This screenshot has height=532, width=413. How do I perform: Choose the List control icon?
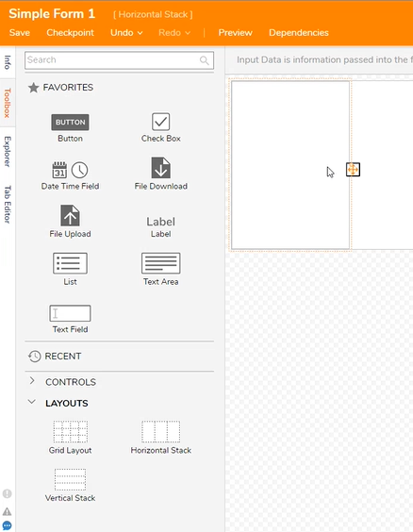(70, 263)
